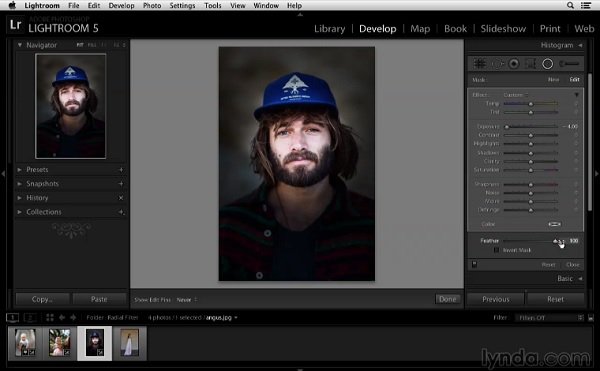The height and width of the screenshot is (371, 600).
Task: Click the plus icon beside Presets
Action: (x=121, y=170)
